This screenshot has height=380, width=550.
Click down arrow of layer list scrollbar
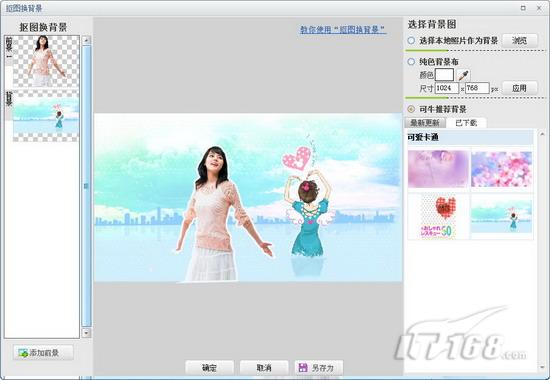coord(86,332)
